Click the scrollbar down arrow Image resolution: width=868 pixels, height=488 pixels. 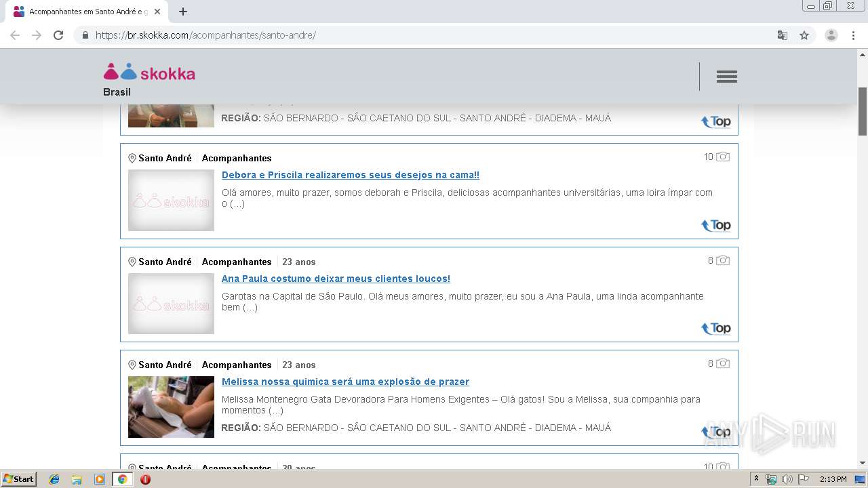pyautogui.click(x=863, y=463)
